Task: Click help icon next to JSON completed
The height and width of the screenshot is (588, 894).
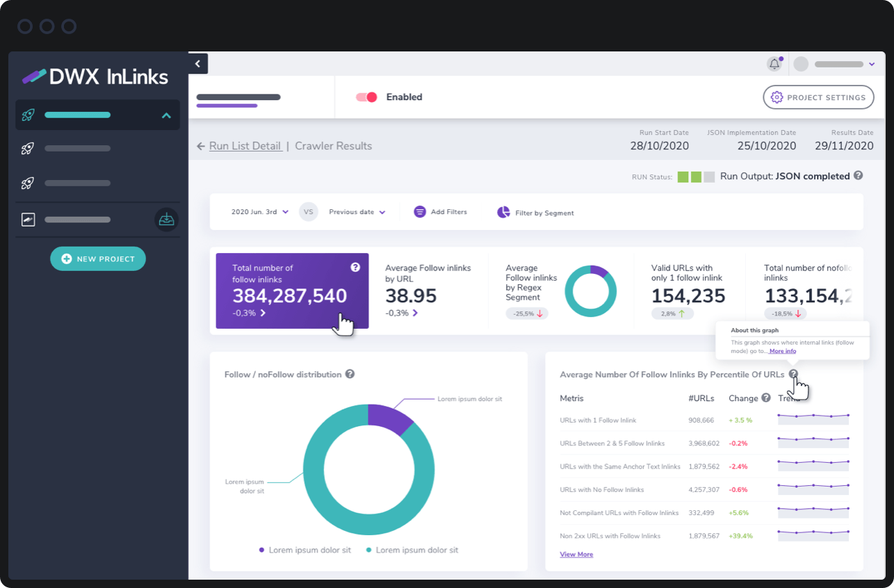Action: tap(859, 176)
